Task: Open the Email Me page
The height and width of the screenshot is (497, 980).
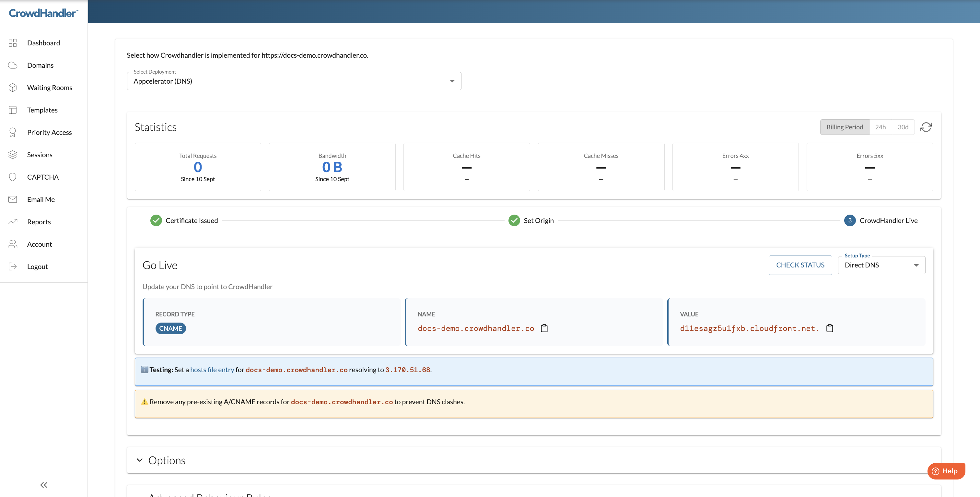Action: click(43, 199)
